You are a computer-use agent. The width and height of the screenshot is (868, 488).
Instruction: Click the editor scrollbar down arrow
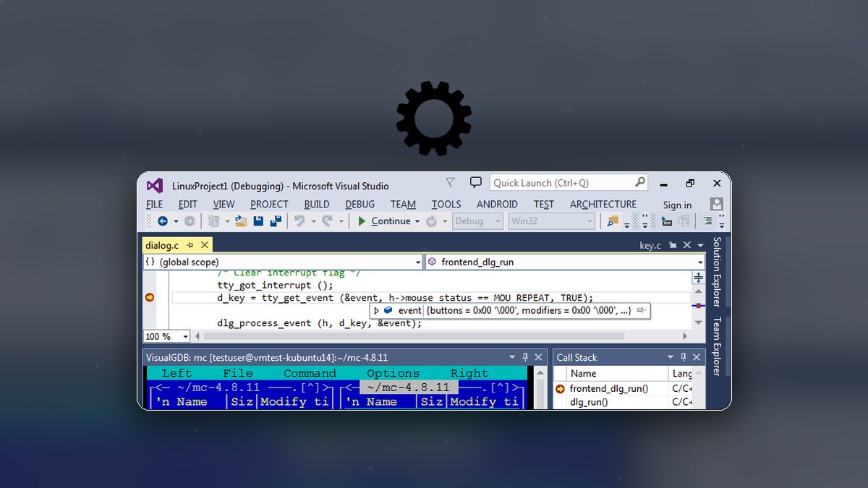coord(698,322)
